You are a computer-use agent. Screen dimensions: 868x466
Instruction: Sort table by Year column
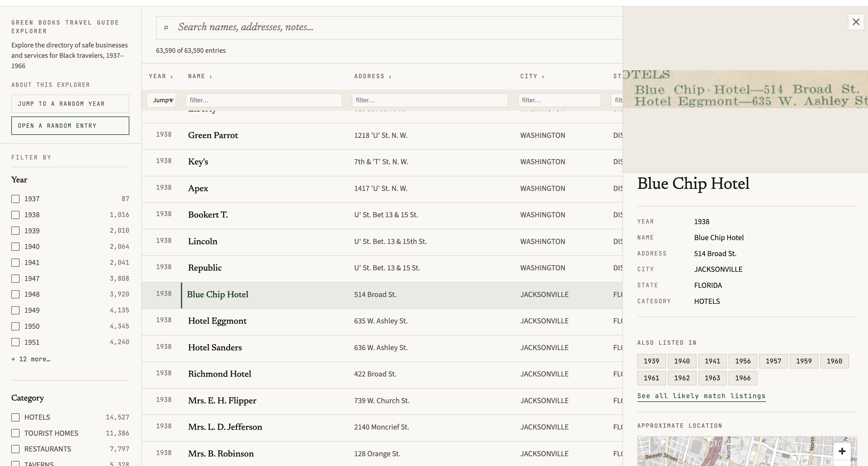(161, 76)
